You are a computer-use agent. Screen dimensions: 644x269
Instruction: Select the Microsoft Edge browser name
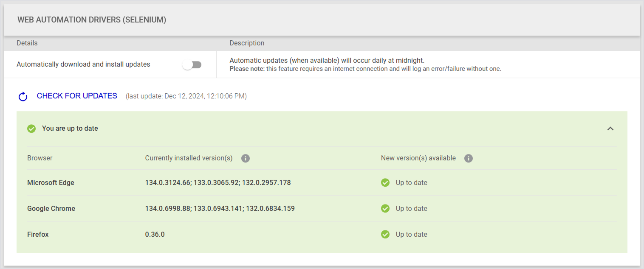pyautogui.click(x=51, y=183)
